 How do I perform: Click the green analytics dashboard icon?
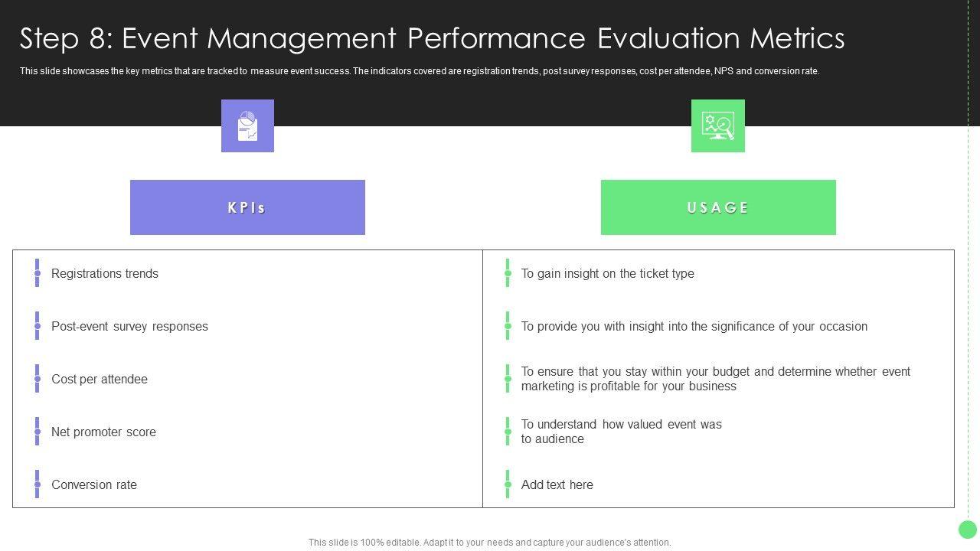click(x=717, y=126)
